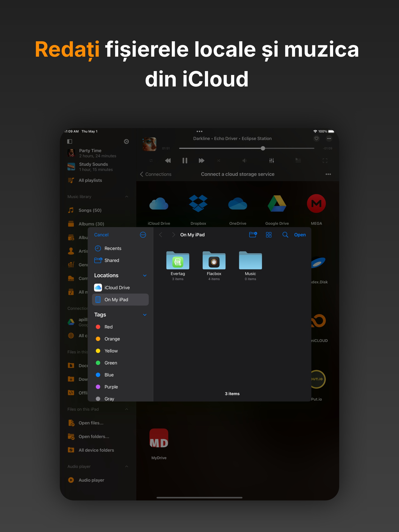This screenshot has height=532, width=399.
Task: Tap the heart favorite icon
Action: pos(316,138)
